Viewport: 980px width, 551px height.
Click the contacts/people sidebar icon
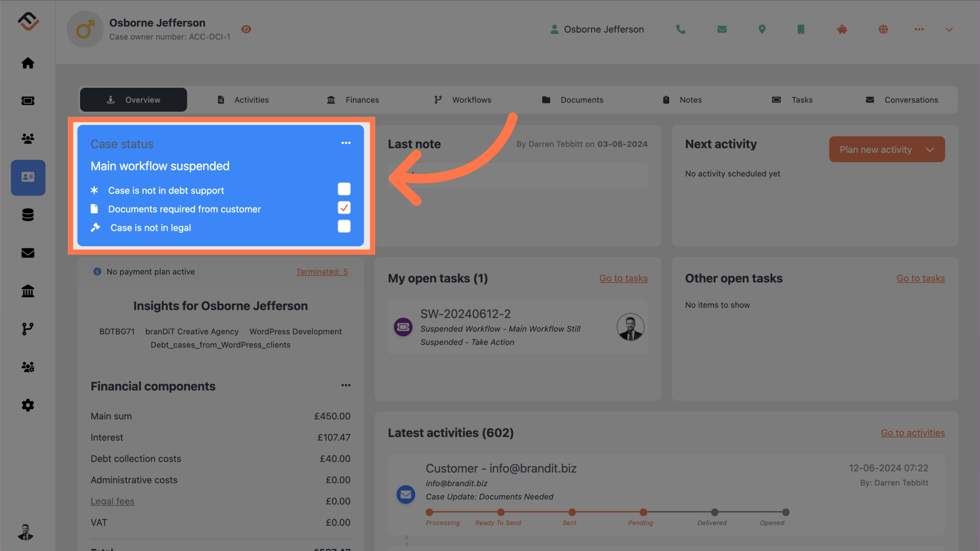[28, 139]
